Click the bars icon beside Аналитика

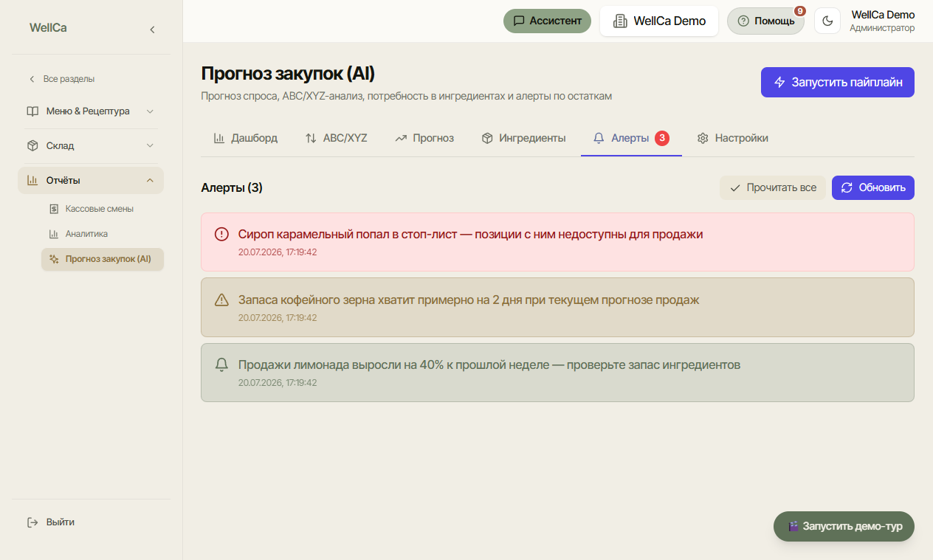54,234
